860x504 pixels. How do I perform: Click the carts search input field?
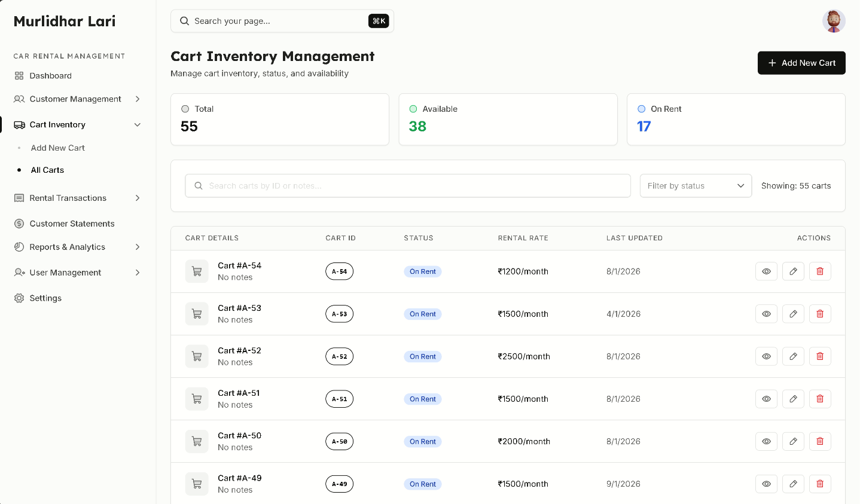point(407,185)
